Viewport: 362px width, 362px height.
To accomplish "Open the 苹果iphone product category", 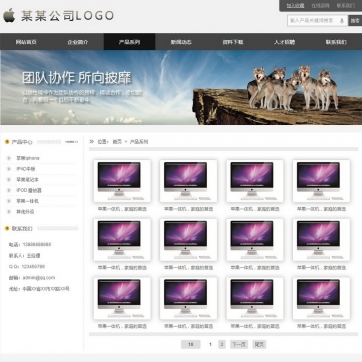I will [x=28, y=158].
